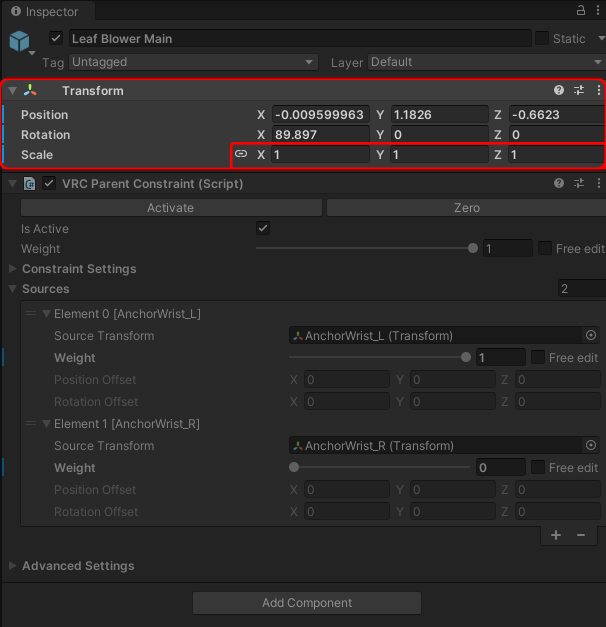Viewport: 606px width, 627px height.
Task: Toggle the Static checkbox
Action: 541,39
